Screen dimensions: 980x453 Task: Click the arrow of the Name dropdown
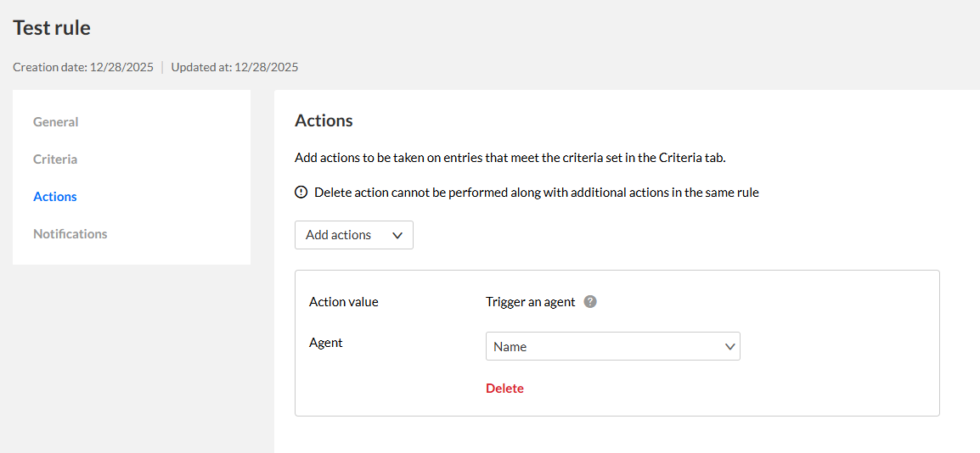[x=729, y=346]
